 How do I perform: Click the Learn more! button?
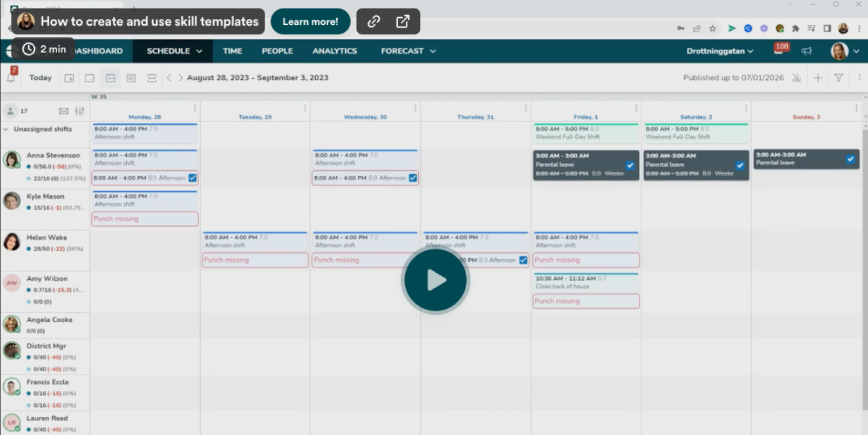(310, 22)
